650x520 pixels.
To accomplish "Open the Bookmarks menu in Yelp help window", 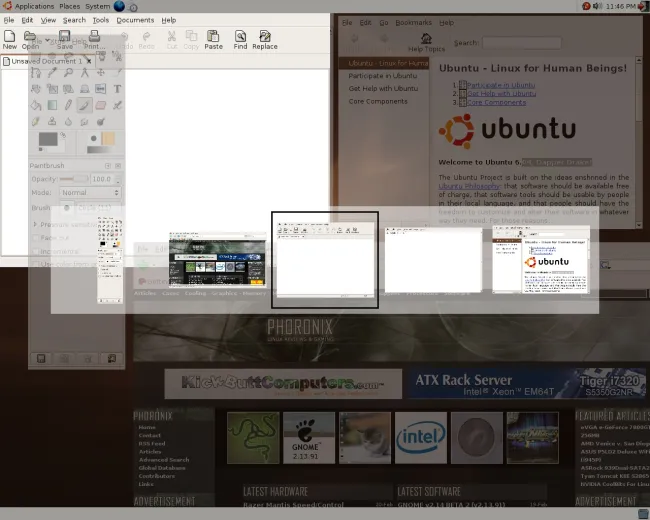I will (413, 22).
